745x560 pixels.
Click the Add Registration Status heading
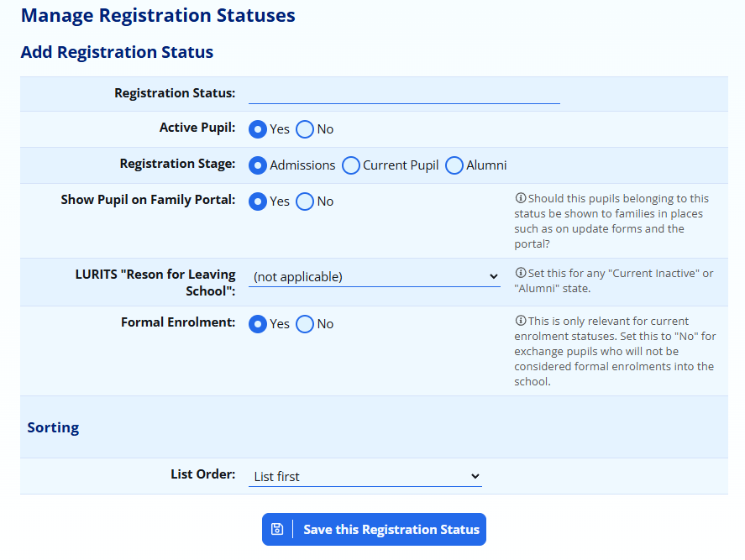click(x=117, y=52)
